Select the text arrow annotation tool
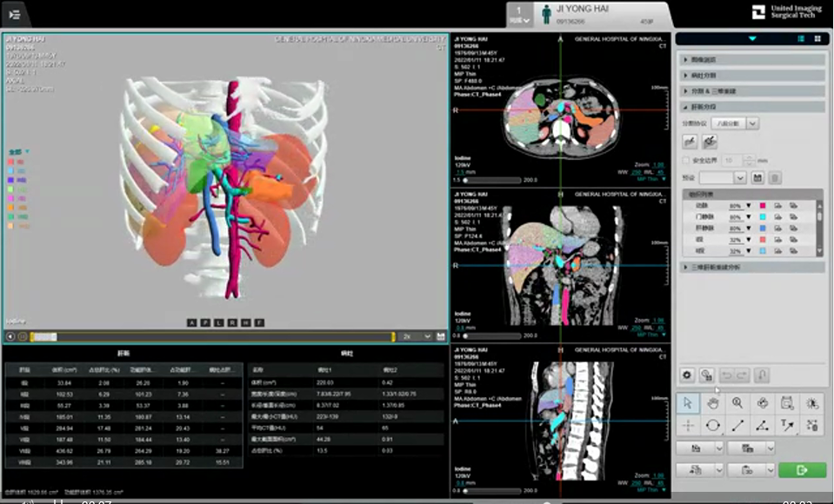This screenshot has width=834, height=504. tap(787, 425)
